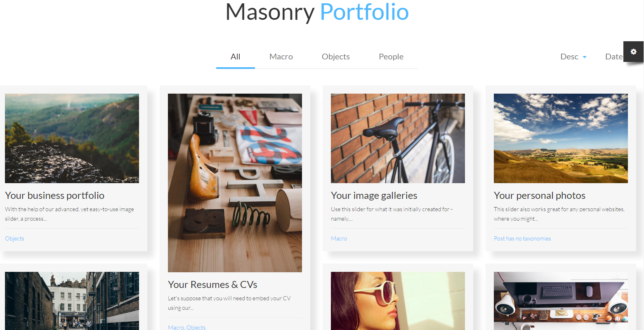The width and height of the screenshot is (644, 330).
Task: Open the golden hills sky photo
Action: (561, 138)
